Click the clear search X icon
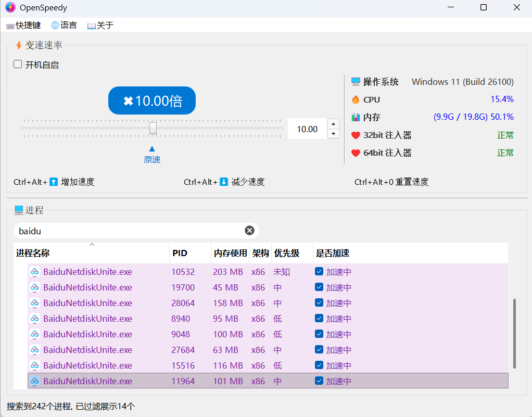Viewport: 532px width, 417px height. coord(250,231)
